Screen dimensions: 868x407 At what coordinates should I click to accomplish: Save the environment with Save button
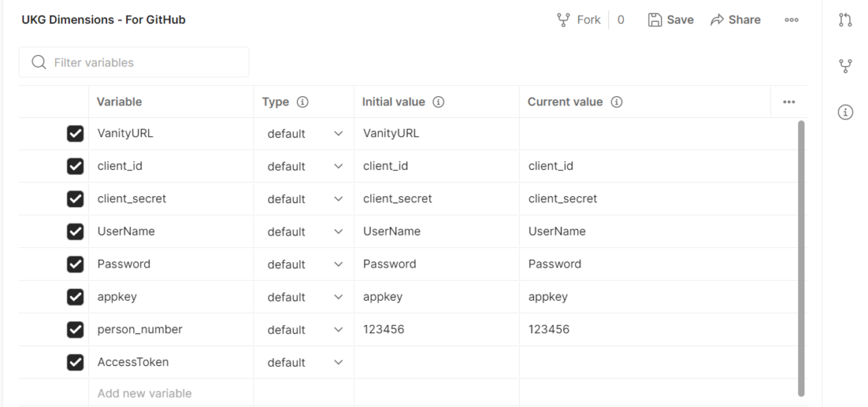670,20
